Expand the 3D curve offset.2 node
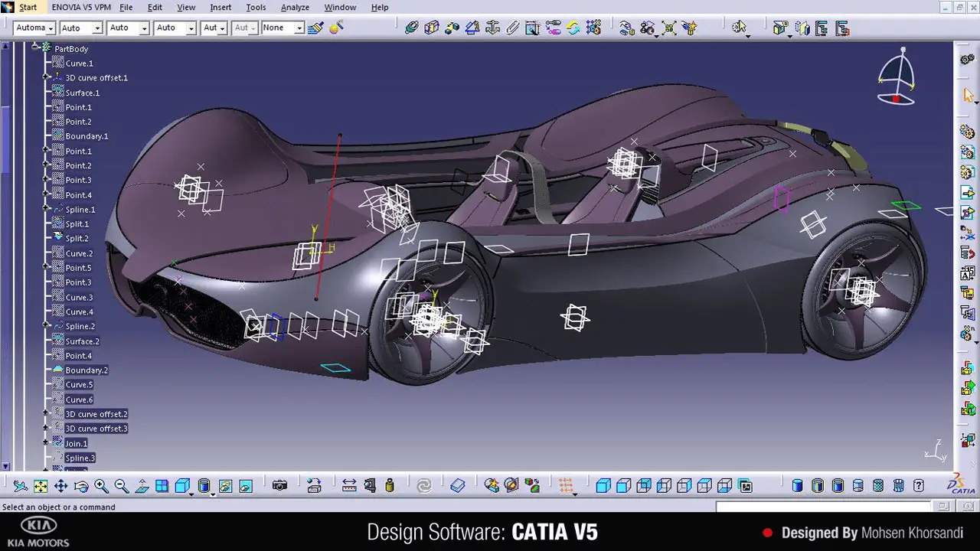Screen dimensions: 980x551 click(x=46, y=413)
